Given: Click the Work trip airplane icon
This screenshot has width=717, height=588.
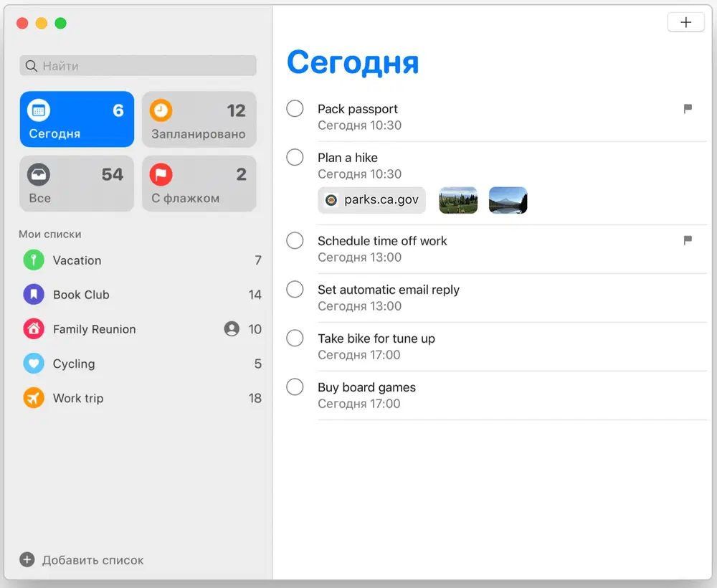Looking at the screenshot, I should [34, 398].
